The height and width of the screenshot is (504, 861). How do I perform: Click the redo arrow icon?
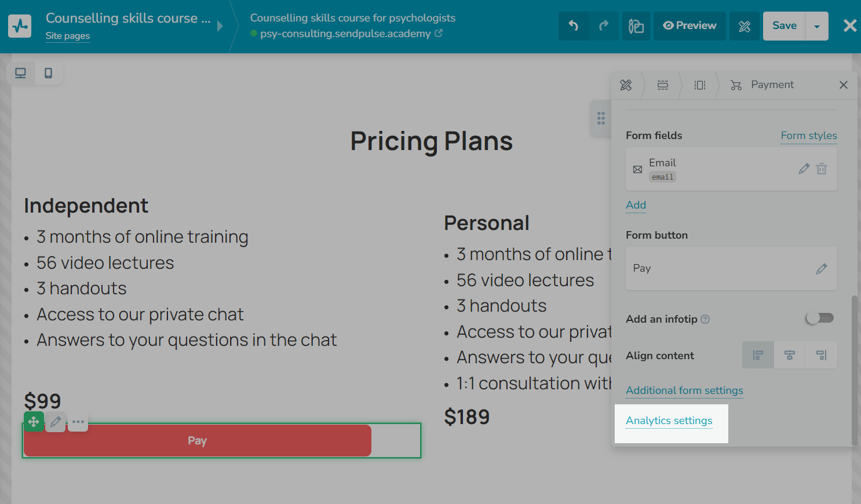pos(604,26)
